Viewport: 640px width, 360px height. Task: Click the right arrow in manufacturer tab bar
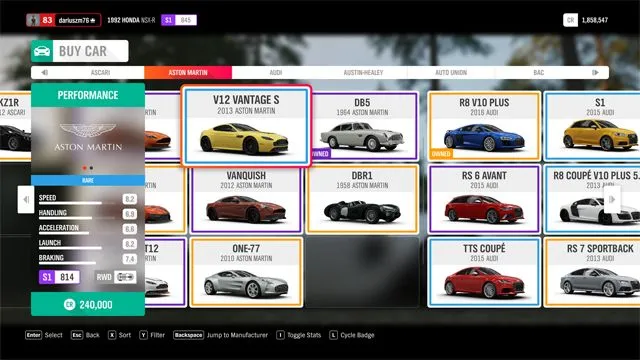[596, 73]
